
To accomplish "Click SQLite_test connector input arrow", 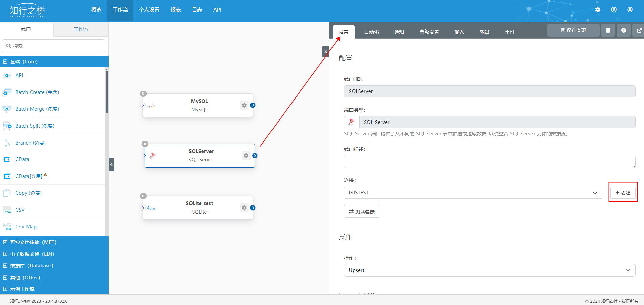I will (143, 208).
